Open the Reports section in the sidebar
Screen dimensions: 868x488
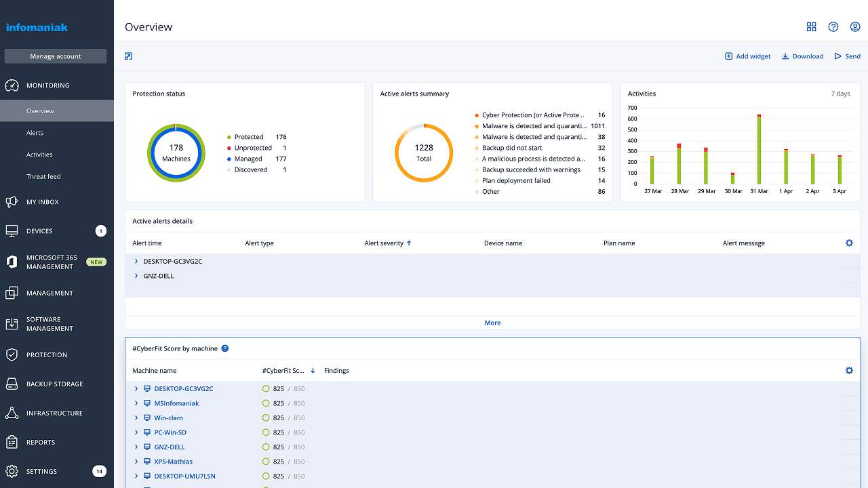coord(40,442)
